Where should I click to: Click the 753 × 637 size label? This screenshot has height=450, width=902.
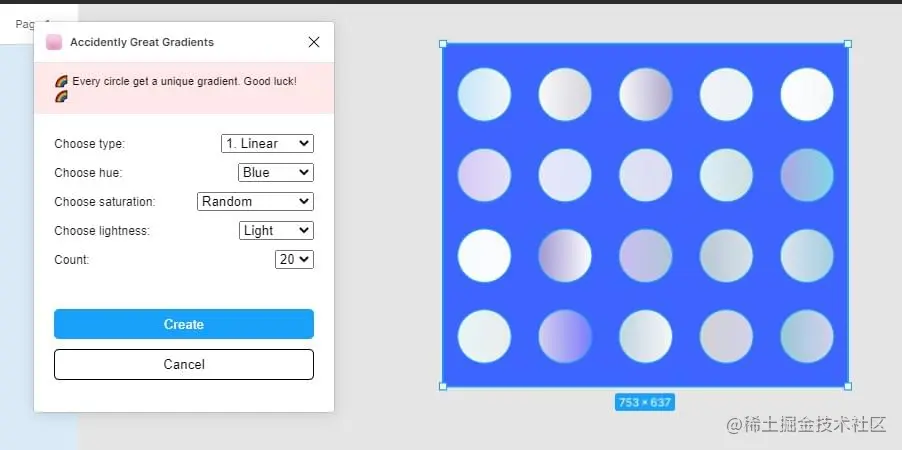(x=645, y=402)
